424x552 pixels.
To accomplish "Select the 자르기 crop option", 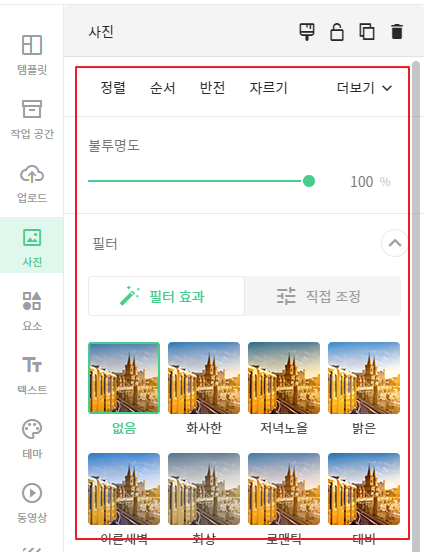I will coord(269,88).
